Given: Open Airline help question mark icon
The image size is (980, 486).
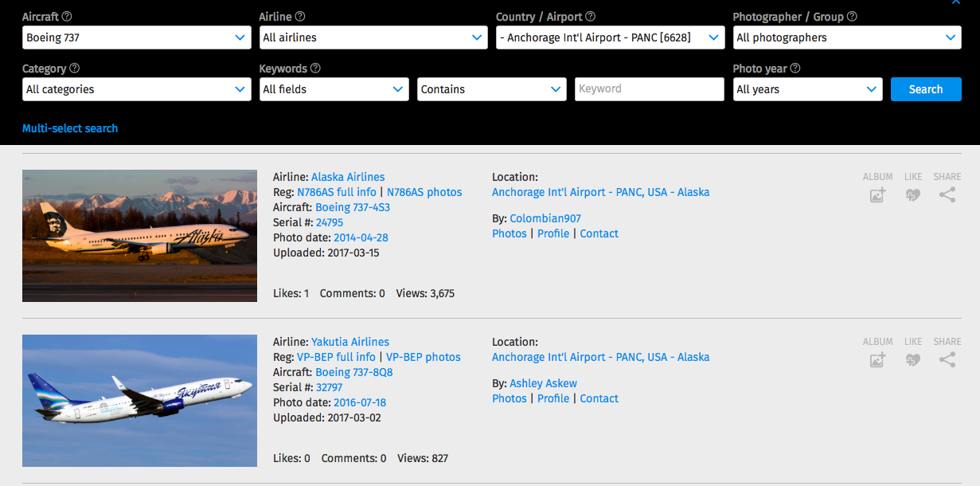Looking at the screenshot, I should (x=300, y=17).
